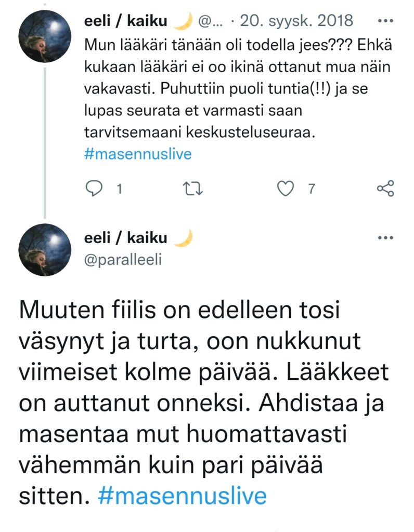Click the #masennuslive hashtag in first tweet
The height and width of the screenshot is (532, 414).
click(x=137, y=154)
